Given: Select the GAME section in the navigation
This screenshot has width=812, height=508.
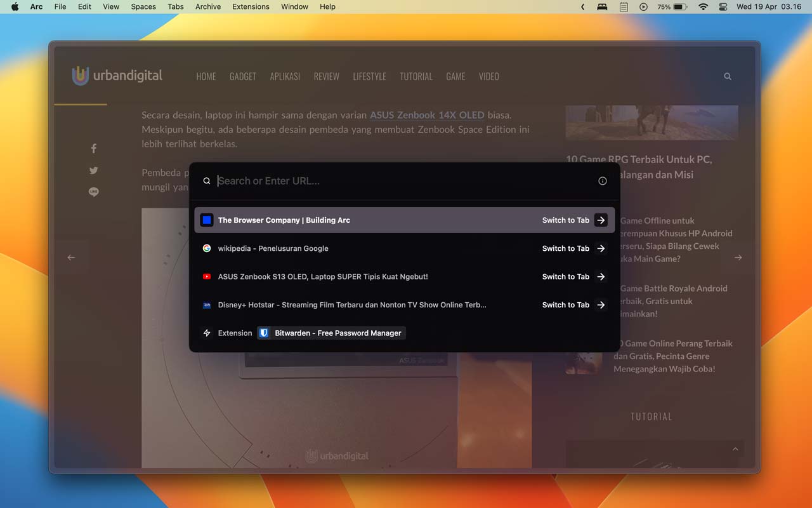Looking at the screenshot, I should point(455,76).
